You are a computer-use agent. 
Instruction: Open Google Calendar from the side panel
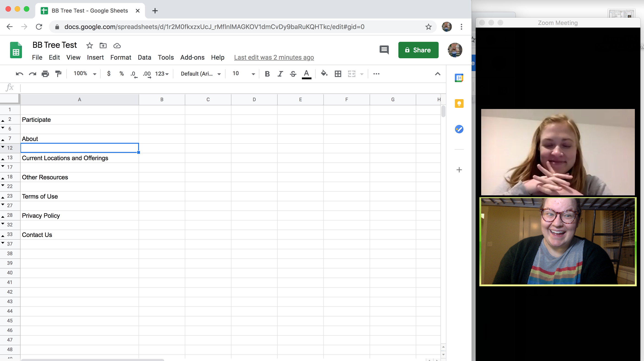pyautogui.click(x=459, y=77)
